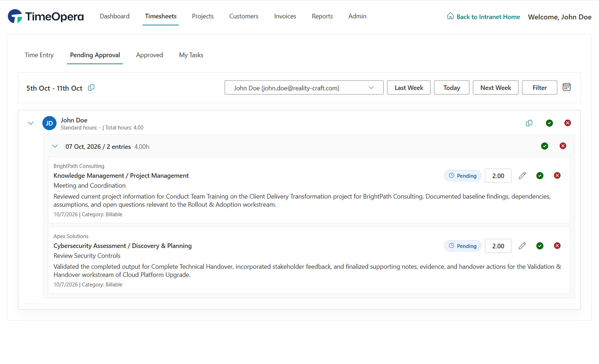
Task: Click copy icon in John Doe row
Action: (x=529, y=123)
